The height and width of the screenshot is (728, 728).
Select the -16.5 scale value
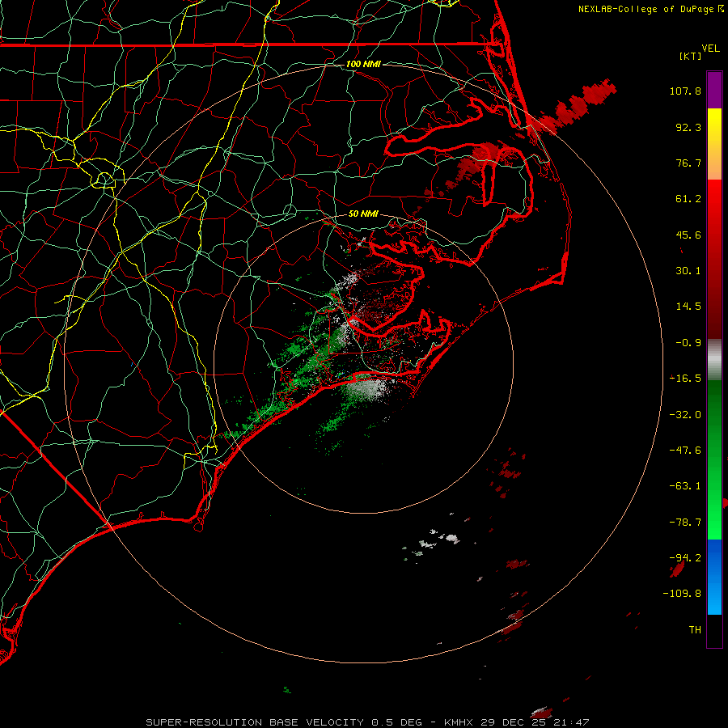685,379
